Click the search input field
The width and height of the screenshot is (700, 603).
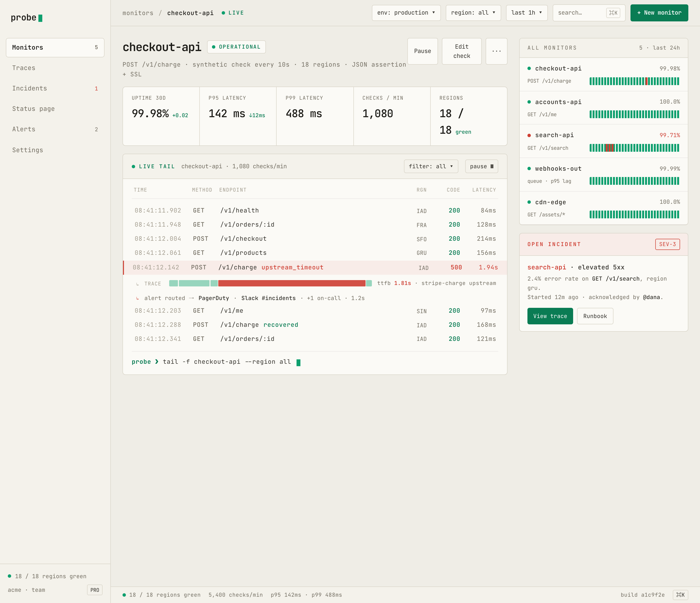pyautogui.click(x=588, y=13)
